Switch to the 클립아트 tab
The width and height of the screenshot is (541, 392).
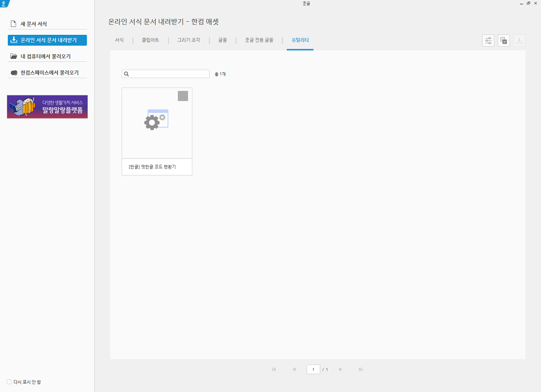coord(150,40)
